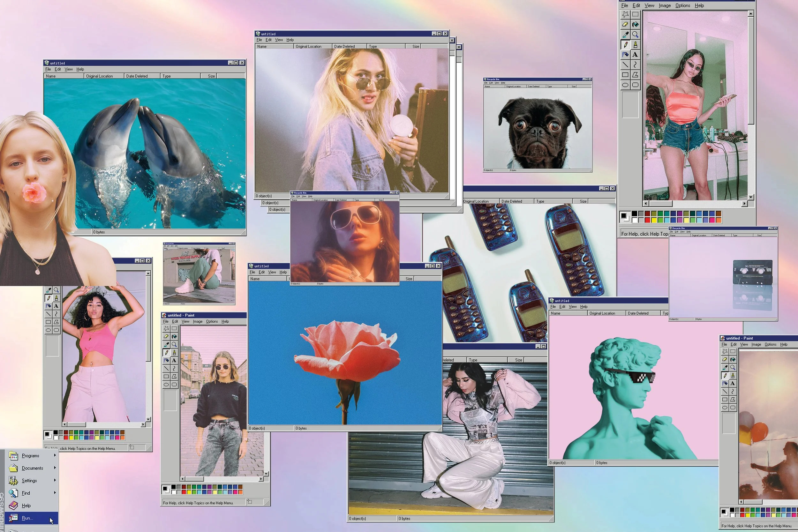798x532 pixels.
Task: Click Run... in the Start menu
Action: pyautogui.click(x=27, y=518)
